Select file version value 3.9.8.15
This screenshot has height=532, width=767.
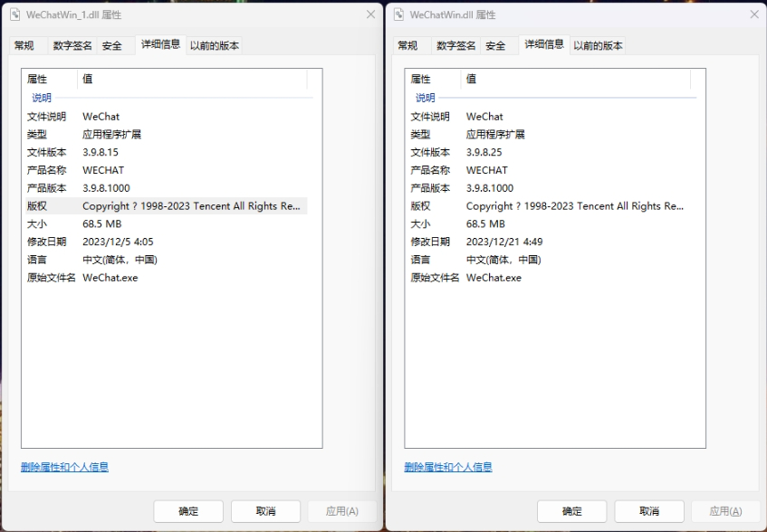click(x=101, y=152)
